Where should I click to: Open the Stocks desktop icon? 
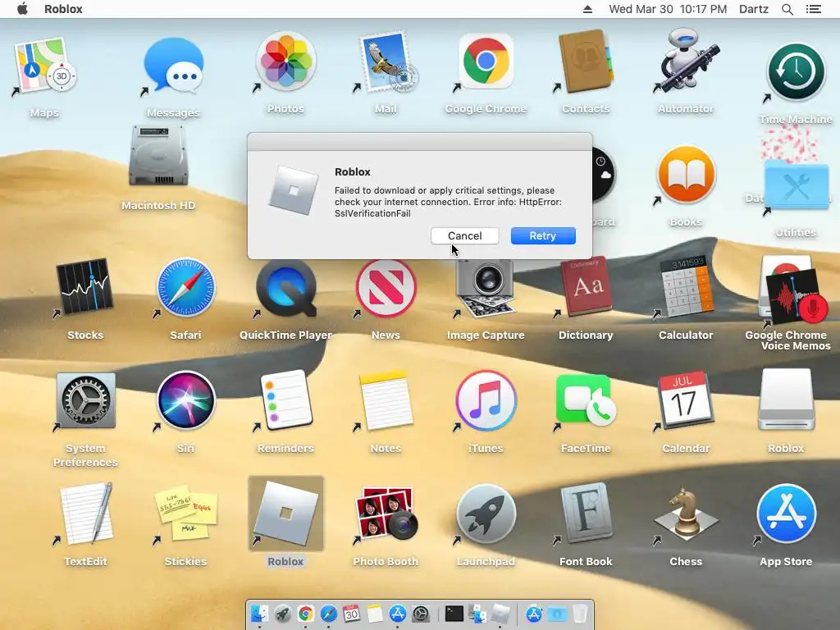(x=85, y=288)
